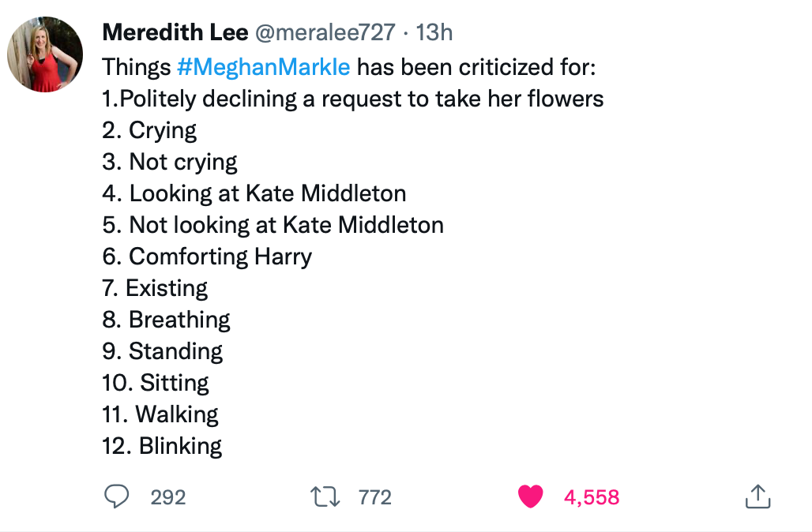Select the '12. Blinking' text line

coord(162,446)
